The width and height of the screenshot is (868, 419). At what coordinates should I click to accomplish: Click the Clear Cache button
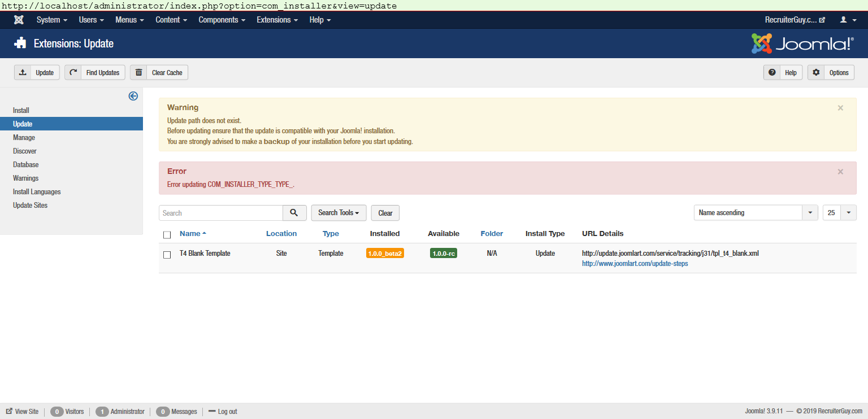pos(159,72)
